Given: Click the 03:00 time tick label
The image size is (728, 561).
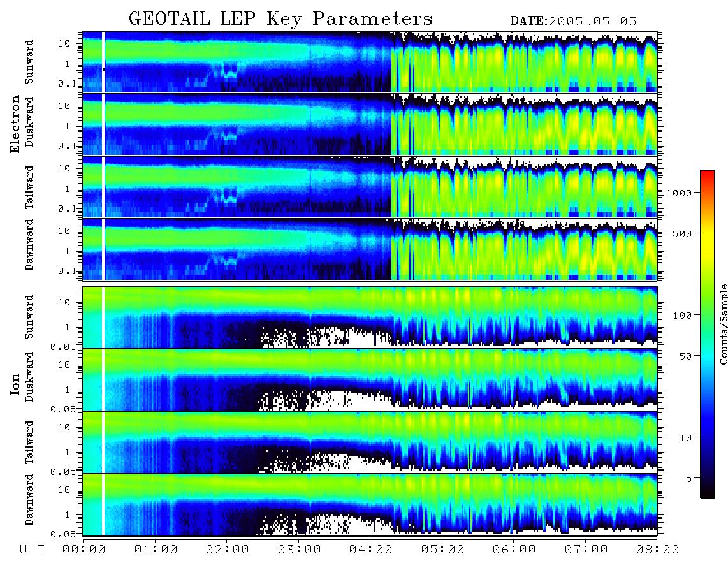Looking at the screenshot, I should click(x=300, y=550).
